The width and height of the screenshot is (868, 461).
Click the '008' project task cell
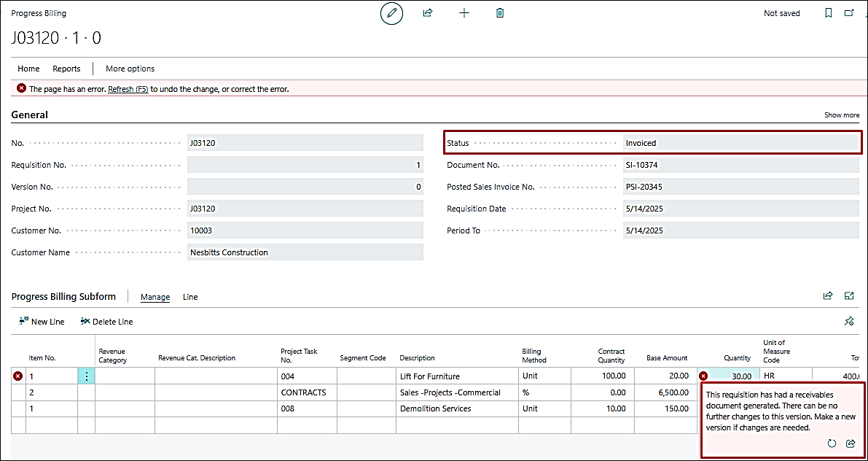(x=308, y=409)
